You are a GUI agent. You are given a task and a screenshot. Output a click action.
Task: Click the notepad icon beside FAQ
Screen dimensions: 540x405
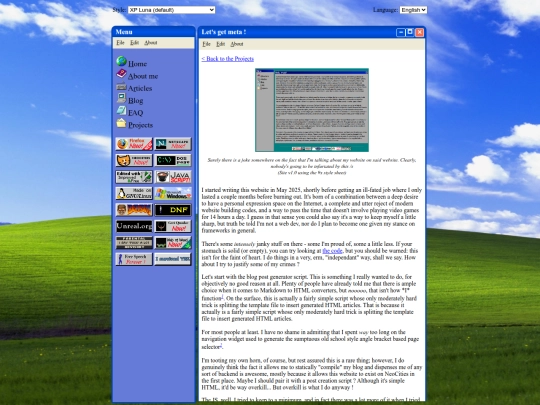[x=121, y=110]
